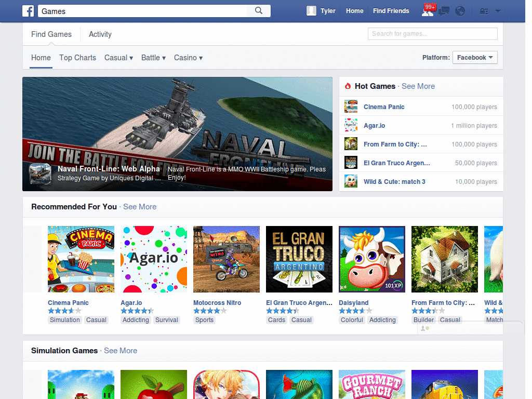This screenshot has width=532, height=399.
Task: Open From Farm to City house tile image
Action: click(x=445, y=259)
